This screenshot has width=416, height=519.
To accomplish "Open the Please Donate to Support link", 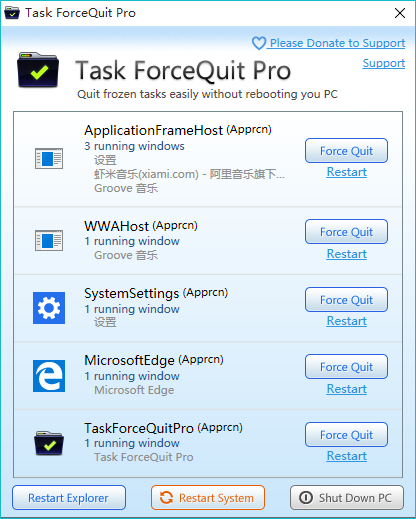I will [x=337, y=43].
